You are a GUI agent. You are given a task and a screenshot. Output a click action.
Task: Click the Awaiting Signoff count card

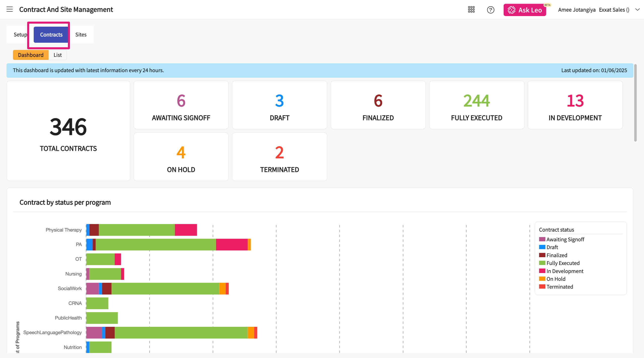point(181,105)
